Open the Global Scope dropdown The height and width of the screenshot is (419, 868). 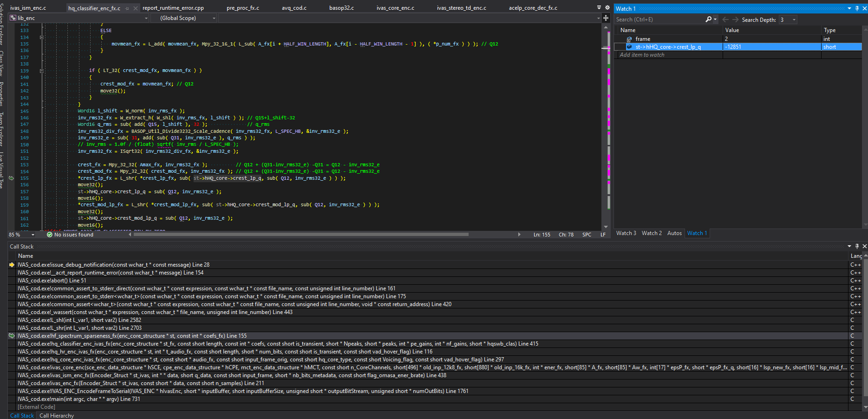pos(214,18)
